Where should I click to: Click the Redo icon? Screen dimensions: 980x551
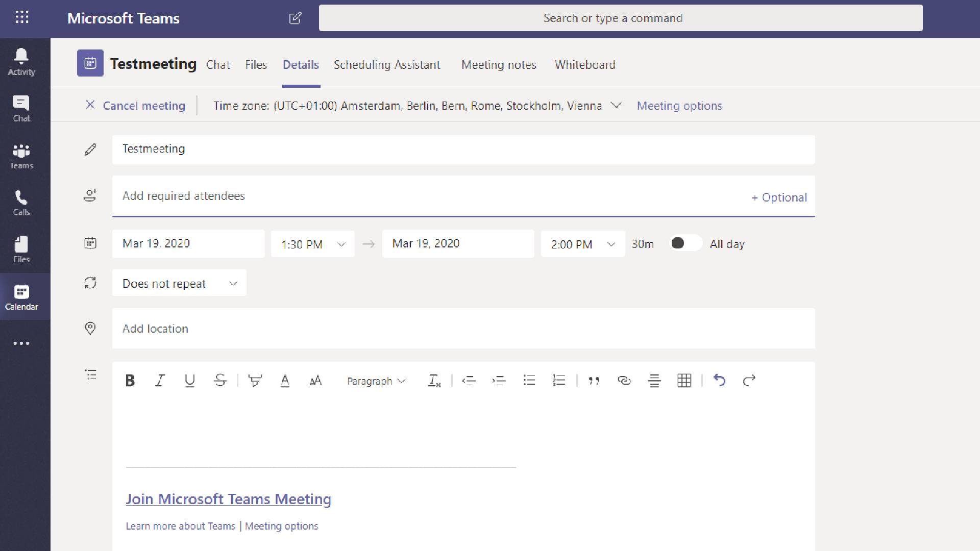tap(749, 380)
